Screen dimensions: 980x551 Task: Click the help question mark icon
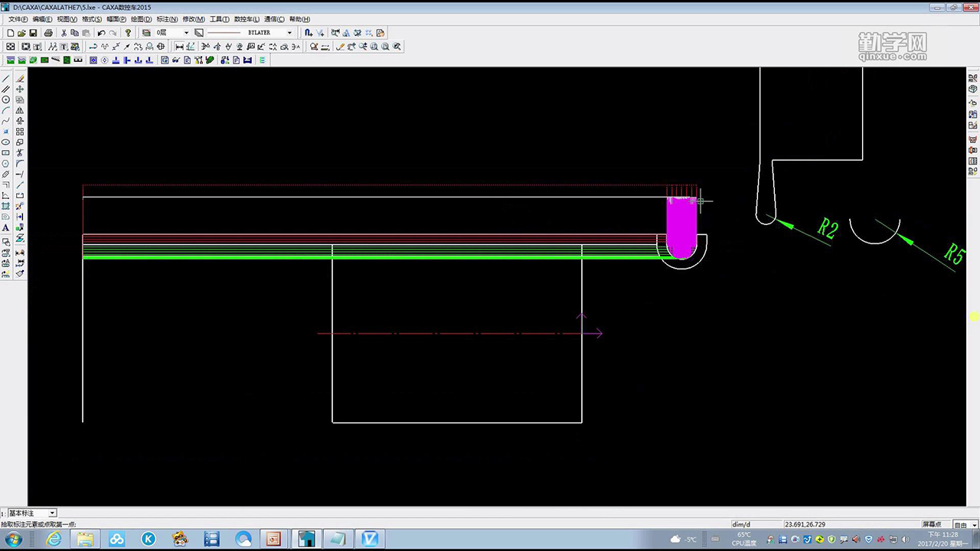[128, 33]
